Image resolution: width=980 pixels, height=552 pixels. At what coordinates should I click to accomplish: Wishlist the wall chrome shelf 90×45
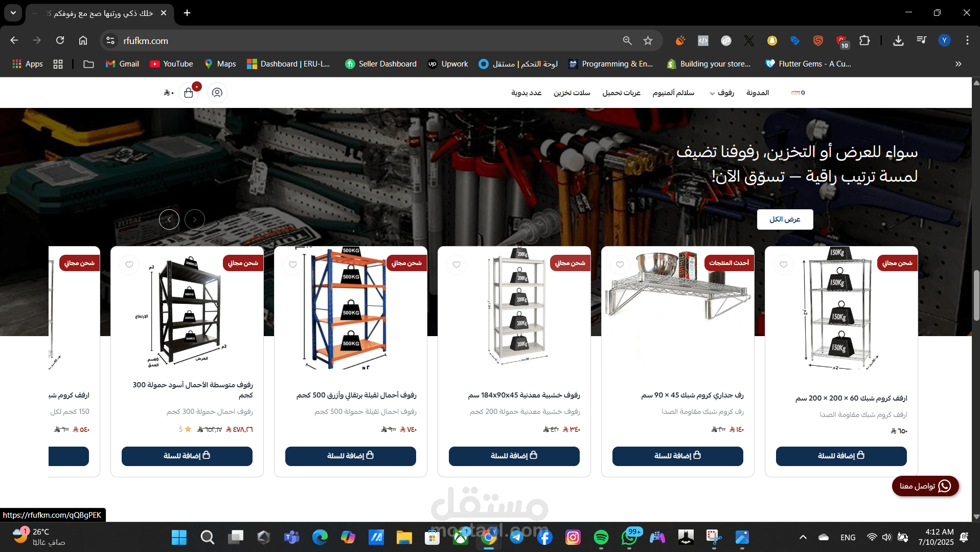tap(620, 264)
